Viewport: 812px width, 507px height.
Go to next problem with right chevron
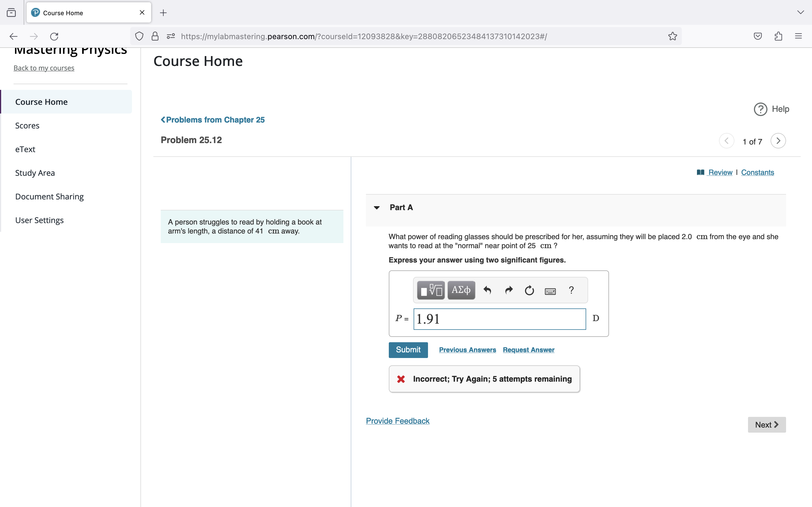pyautogui.click(x=778, y=141)
